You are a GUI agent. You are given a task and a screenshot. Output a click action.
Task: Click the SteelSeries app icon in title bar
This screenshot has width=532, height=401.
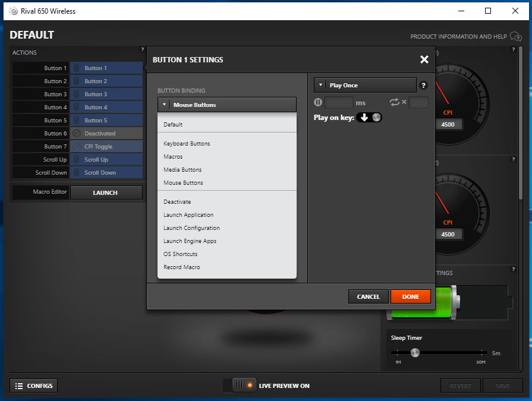click(x=13, y=11)
